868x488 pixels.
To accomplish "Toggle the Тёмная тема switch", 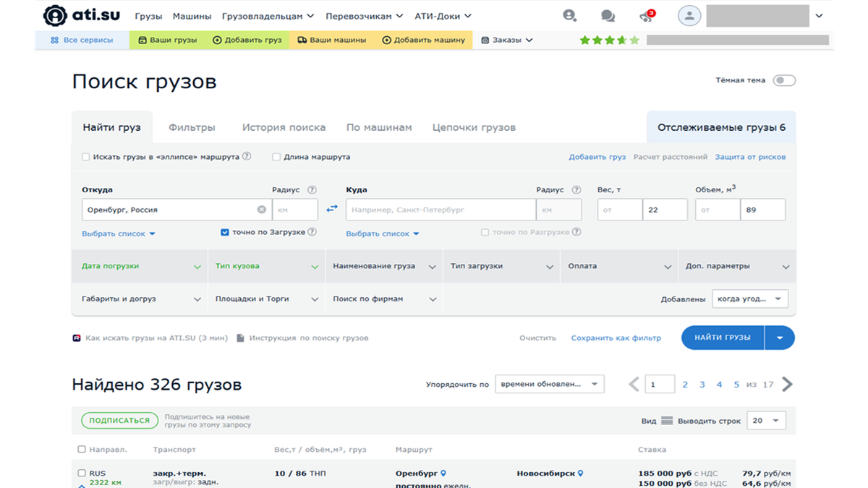I will pos(784,80).
